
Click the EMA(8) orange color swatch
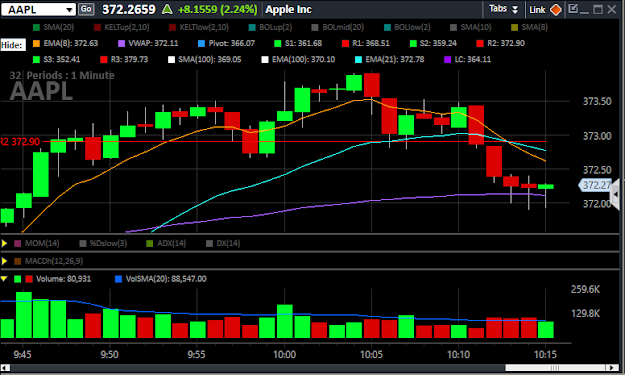pyautogui.click(x=36, y=43)
